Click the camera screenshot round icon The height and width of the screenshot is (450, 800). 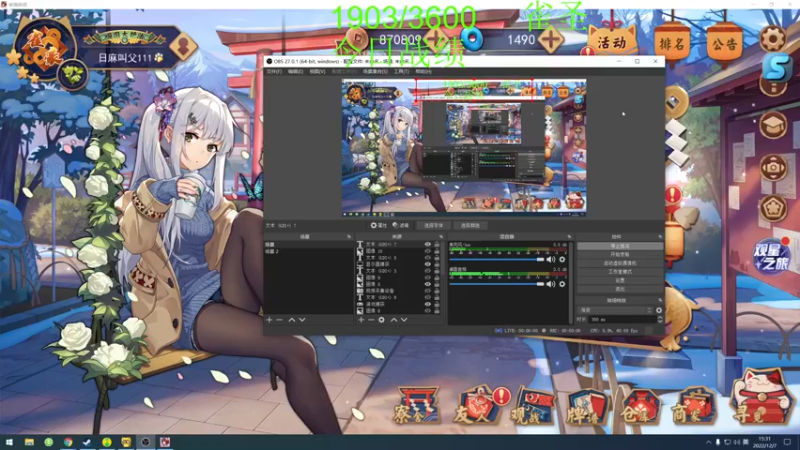point(773,167)
